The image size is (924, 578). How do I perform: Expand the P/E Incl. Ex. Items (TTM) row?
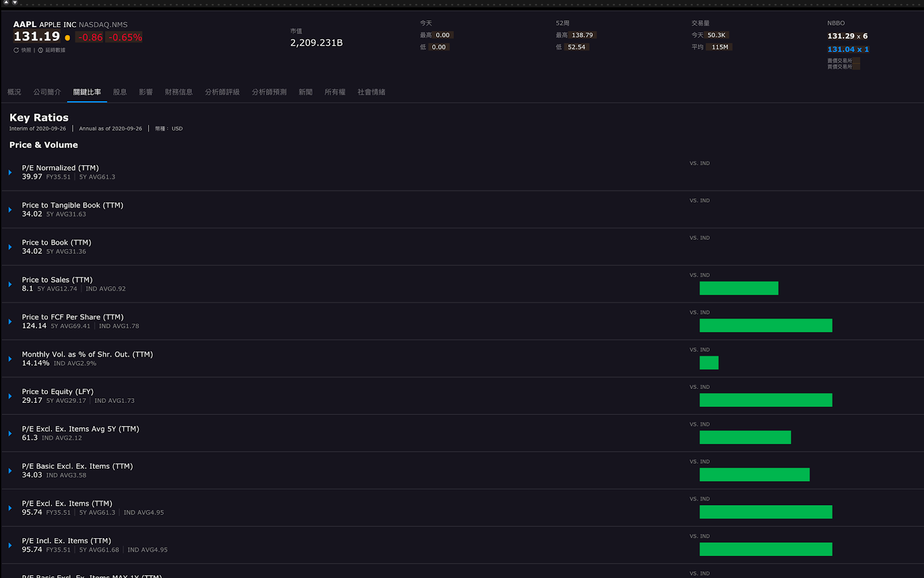(10, 545)
